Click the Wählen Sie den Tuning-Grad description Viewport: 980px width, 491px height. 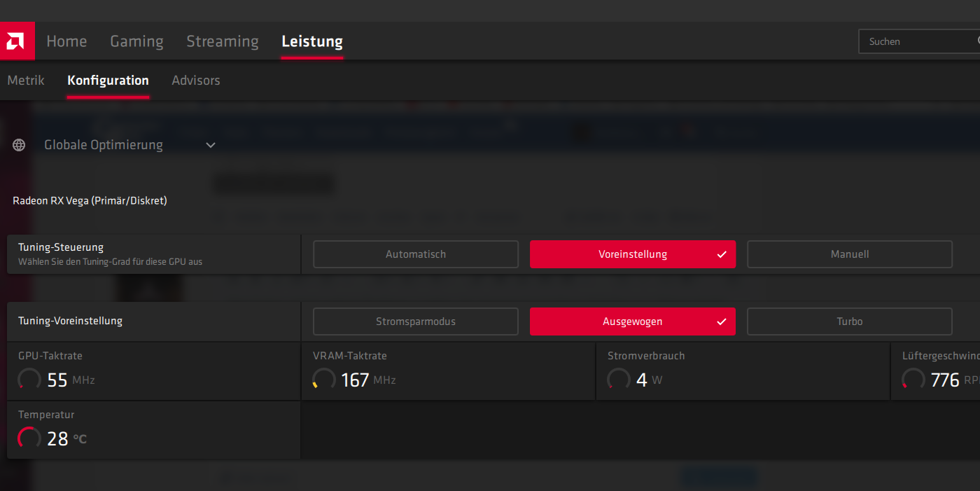[110, 262]
